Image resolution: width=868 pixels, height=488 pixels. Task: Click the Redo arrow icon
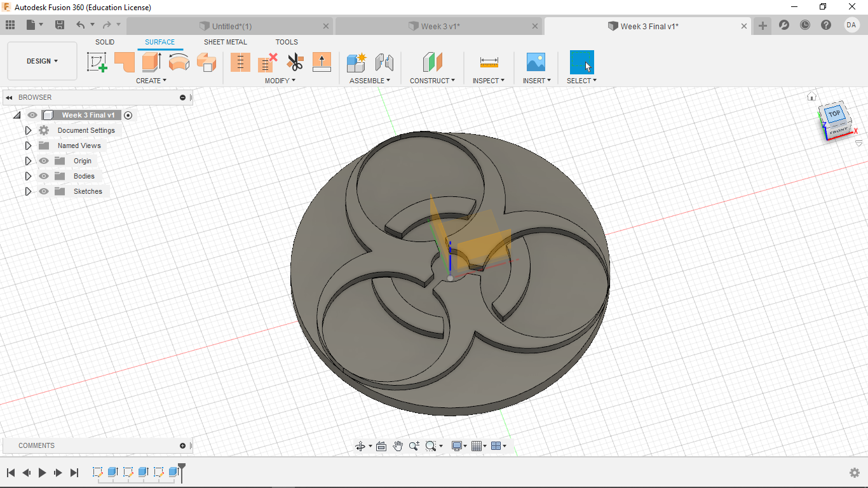107,25
